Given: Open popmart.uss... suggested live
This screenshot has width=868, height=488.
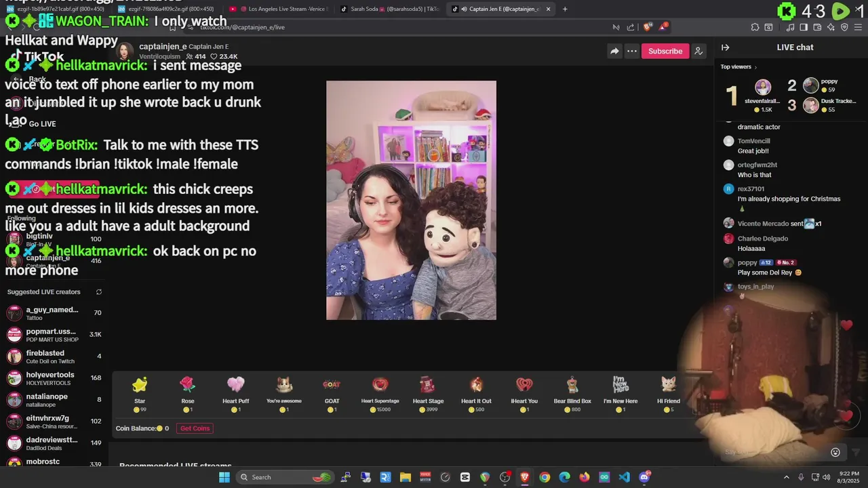Looking at the screenshot, I should click(x=54, y=335).
